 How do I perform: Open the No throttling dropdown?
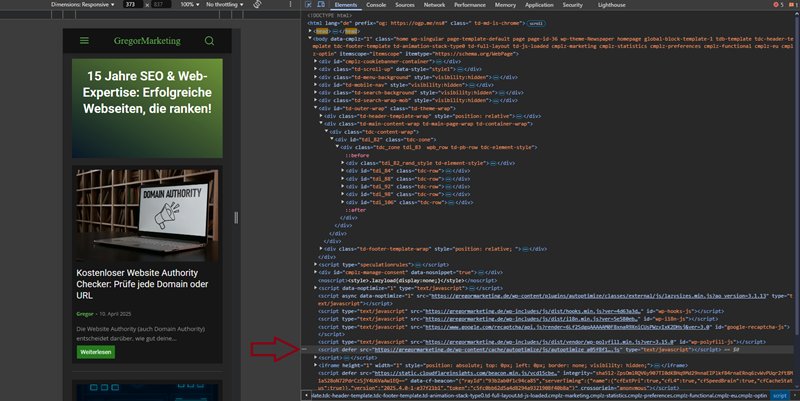224,5
